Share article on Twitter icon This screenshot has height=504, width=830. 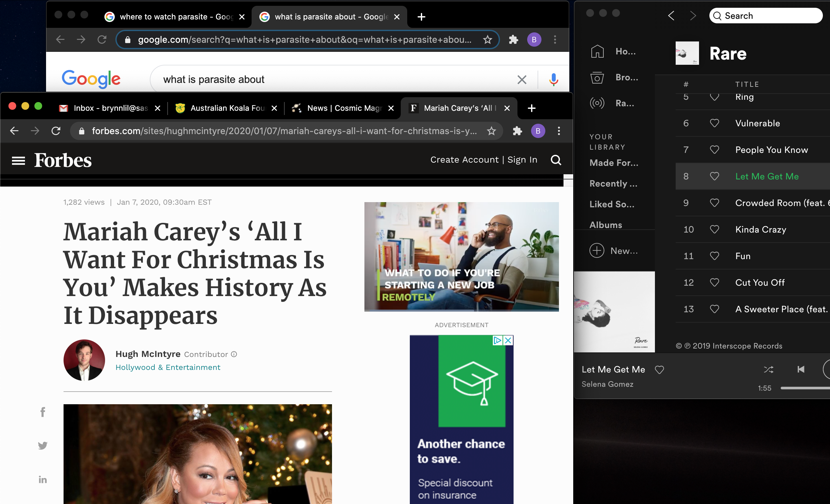click(43, 445)
